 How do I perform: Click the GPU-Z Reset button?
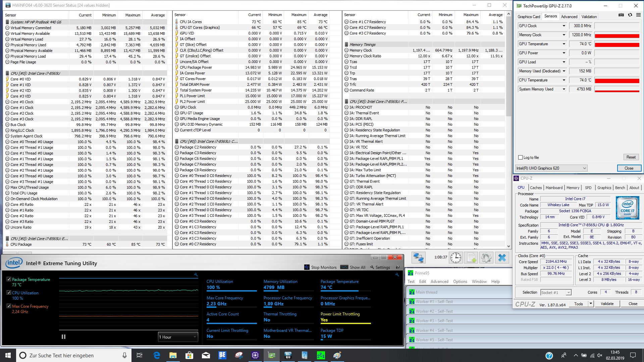point(631,157)
